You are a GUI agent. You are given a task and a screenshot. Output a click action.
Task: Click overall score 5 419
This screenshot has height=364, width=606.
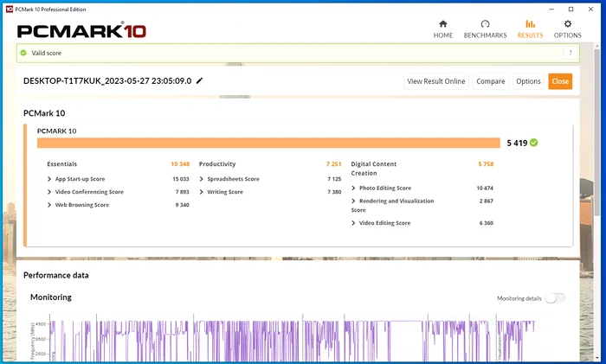click(517, 143)
